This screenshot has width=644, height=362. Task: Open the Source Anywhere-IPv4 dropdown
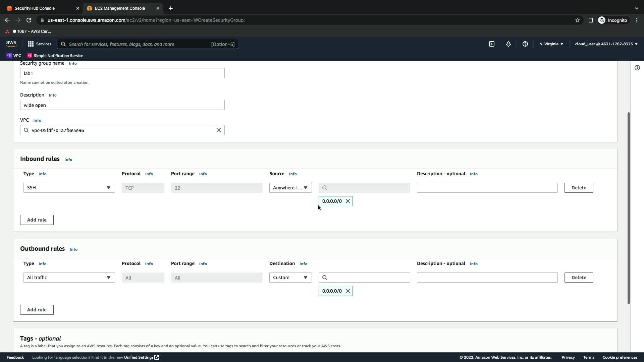(x=290, y=188)
